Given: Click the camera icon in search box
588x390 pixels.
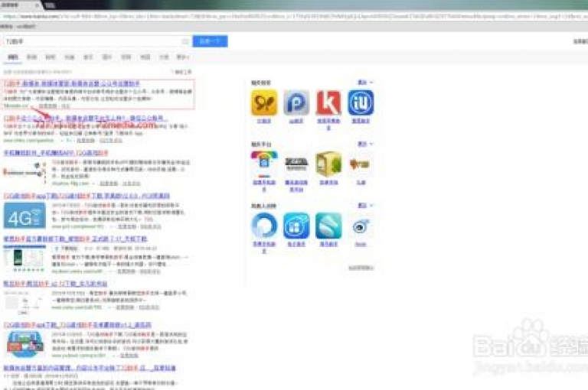Looking at the screenshot, I should (185, 41).
